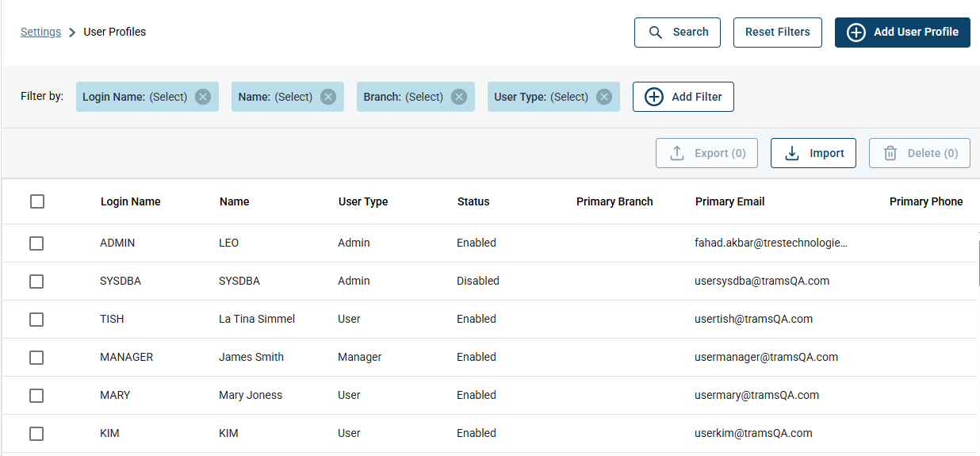Screen dimensions: 980x456
Task: Click email usermary@tramsQA.com
Action: point(757,395)
